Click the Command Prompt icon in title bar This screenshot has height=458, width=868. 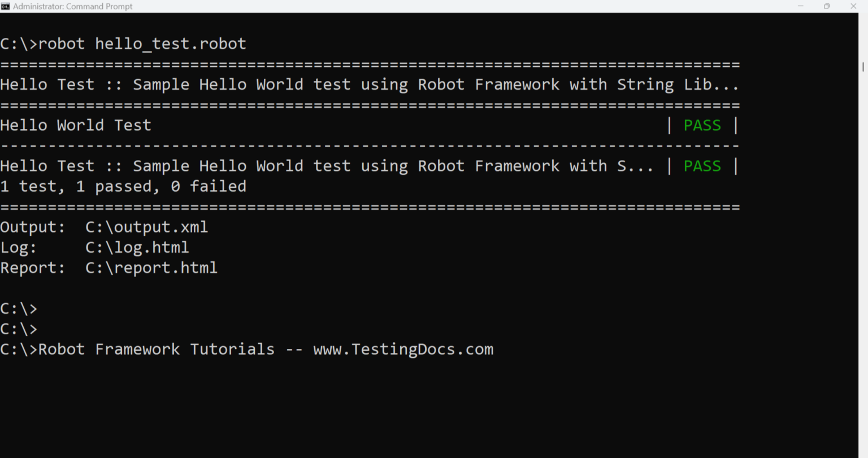[x=6, y=6]
